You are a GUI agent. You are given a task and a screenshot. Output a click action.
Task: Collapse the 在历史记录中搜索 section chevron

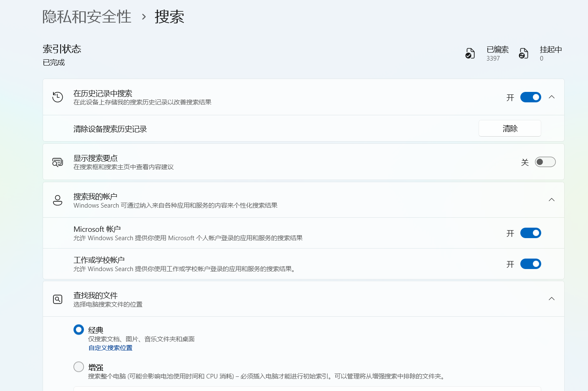tap(552, 97)
